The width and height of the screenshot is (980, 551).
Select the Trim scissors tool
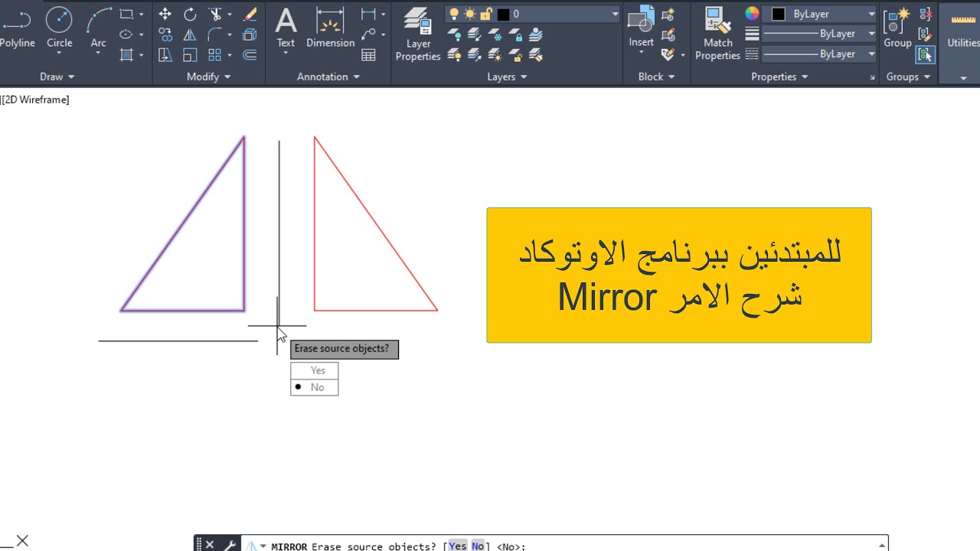[x=215, y=15]
